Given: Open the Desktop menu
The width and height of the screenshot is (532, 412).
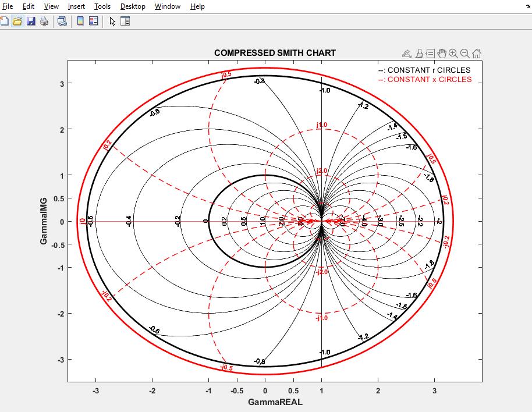Looking at the screenshot, I should click(133, 6).
